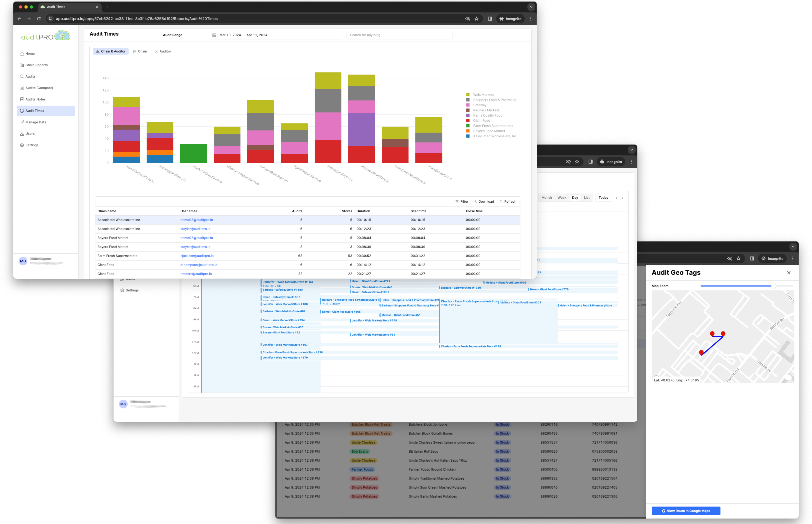812x524 pixels.
Task: Toggle the eye icon in the Geo Tags browser
Action: click(730, 259)
